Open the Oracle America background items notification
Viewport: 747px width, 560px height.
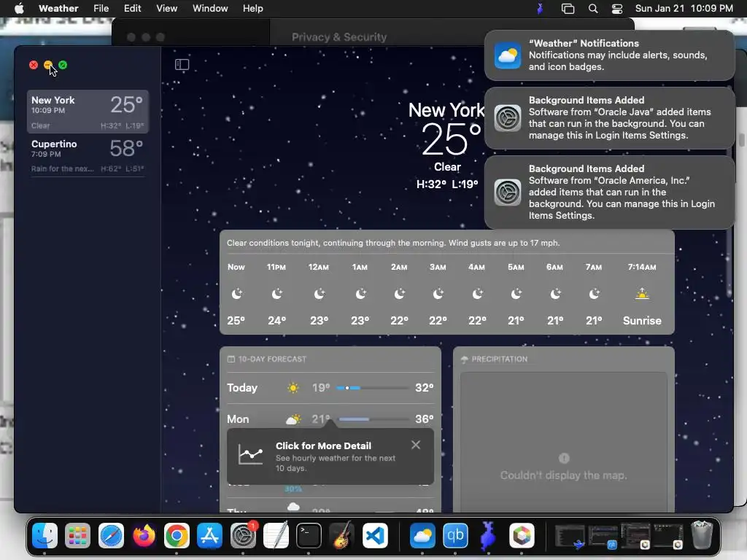609,192
